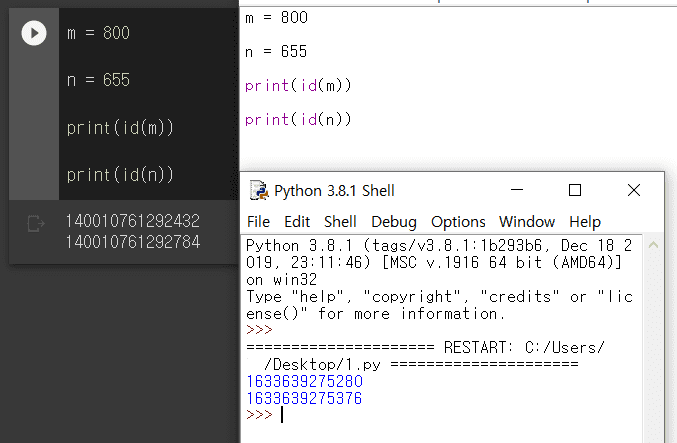Open the Window menu
The image size is (677, 443).
527,222
